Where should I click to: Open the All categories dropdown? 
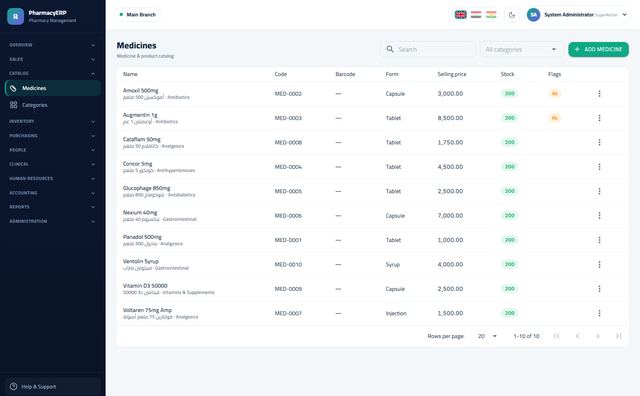point(521,49)
